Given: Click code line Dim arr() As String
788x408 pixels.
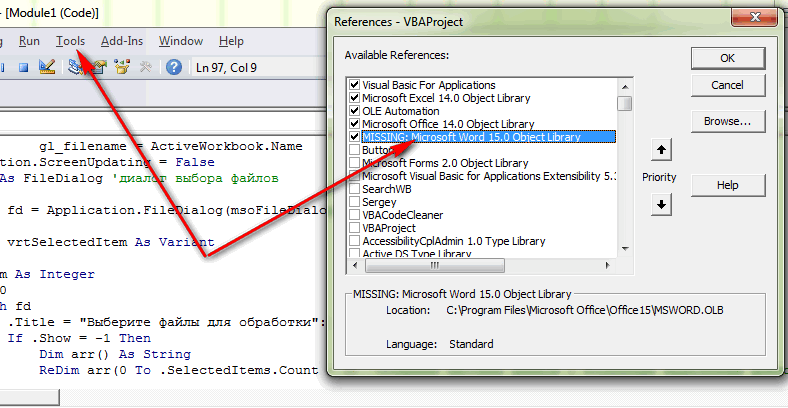Looking at the screenshot, I should point(115,354).
